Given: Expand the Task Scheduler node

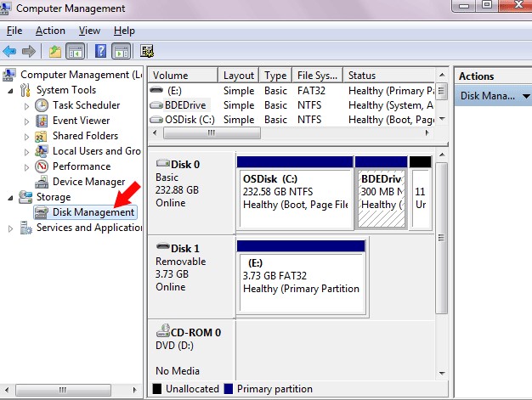Looking at the screenshot, I should tap(27, 106).
